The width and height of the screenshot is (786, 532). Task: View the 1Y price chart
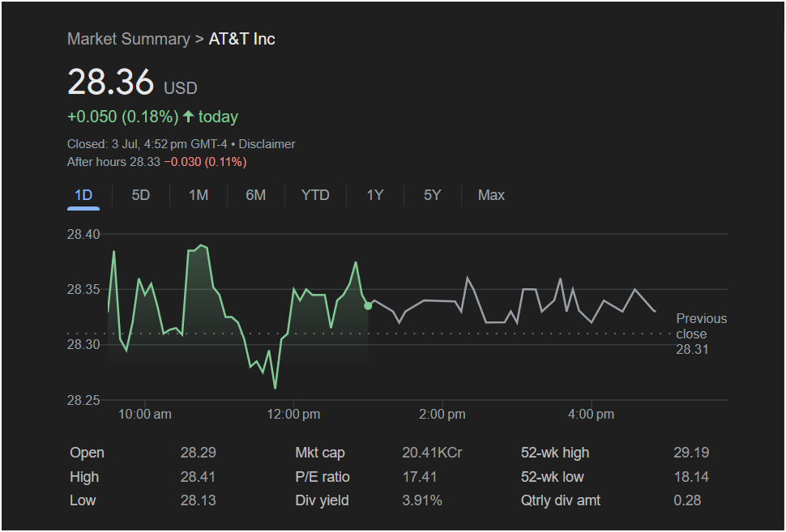click(x=375, y=195)
